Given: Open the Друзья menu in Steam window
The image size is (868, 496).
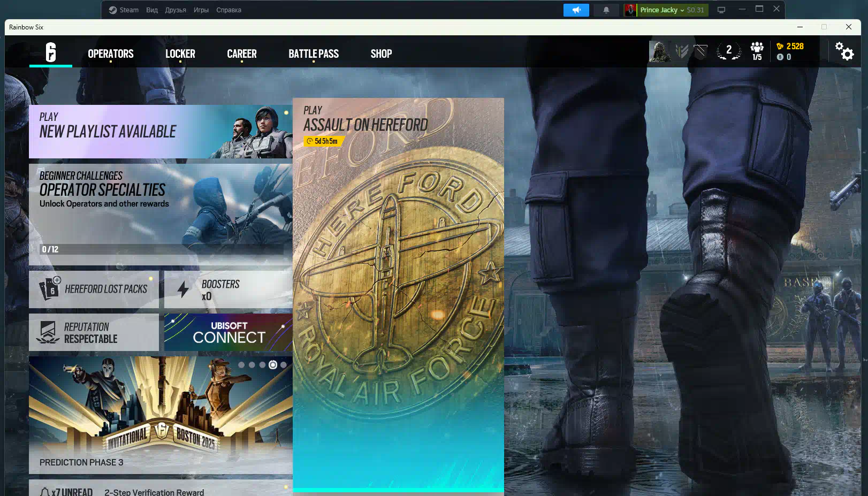Looking at the screenshot, I should tap(176, 10).
